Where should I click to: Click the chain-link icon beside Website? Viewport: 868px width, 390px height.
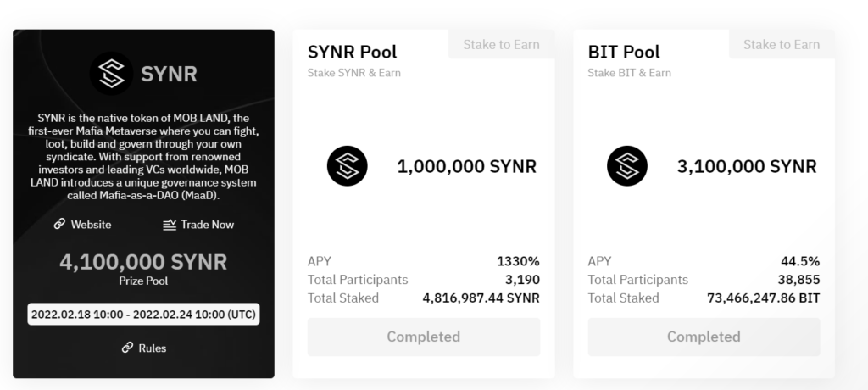tap(59, 225)
